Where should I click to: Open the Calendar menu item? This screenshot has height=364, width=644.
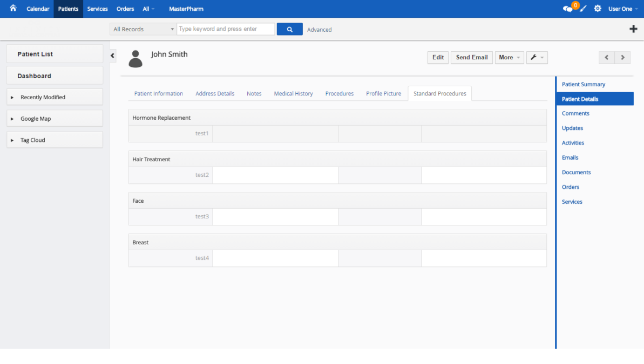pyautogui.click(x=38, y=9)
